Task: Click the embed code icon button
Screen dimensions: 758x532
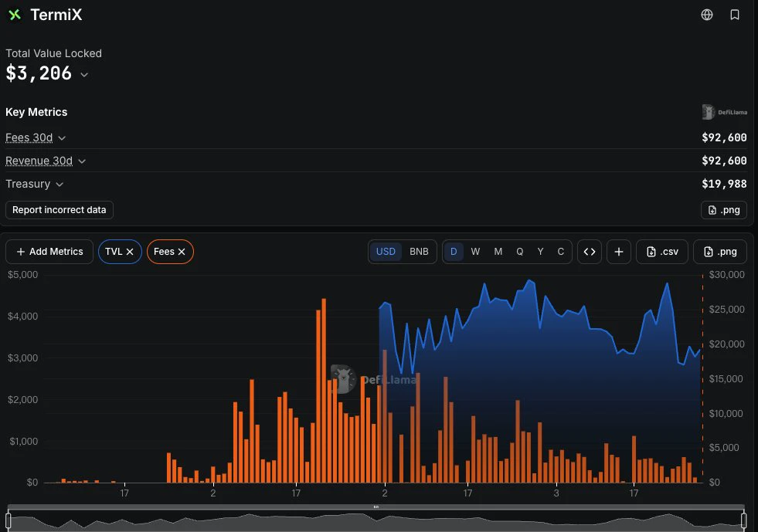Action: [590, 252]
